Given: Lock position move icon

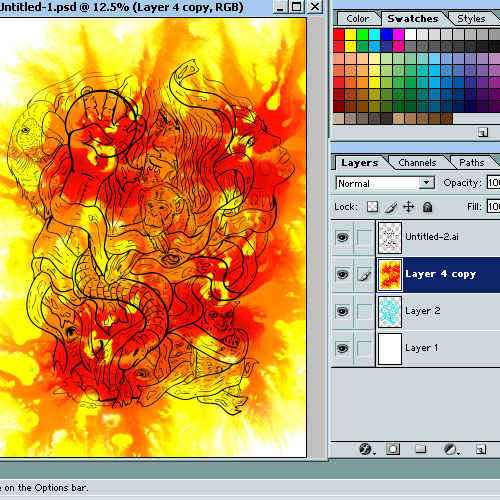Looking at the screenshot, I should [409, 207].
